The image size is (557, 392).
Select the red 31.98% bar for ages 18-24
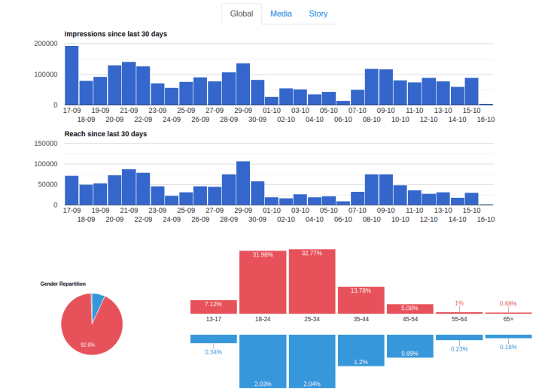click(x=263, y=283)
